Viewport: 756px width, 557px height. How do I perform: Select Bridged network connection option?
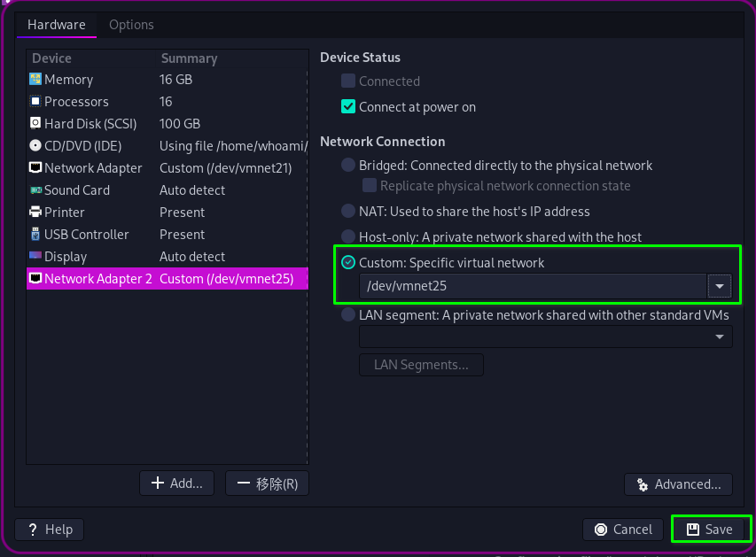point(348,166)
